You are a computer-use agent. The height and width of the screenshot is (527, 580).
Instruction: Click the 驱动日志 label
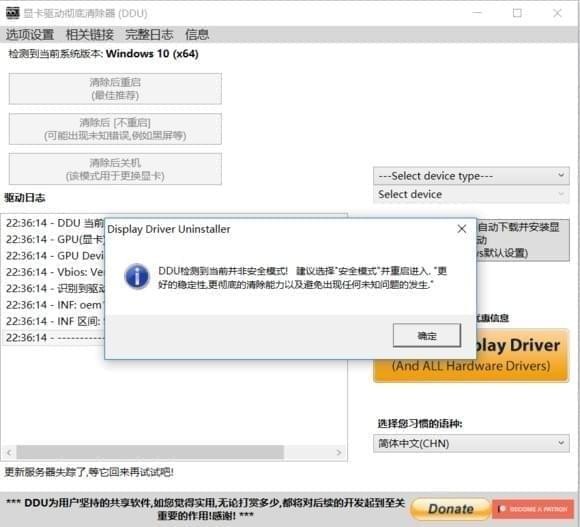pyautogui.click(x=24, y=198)
